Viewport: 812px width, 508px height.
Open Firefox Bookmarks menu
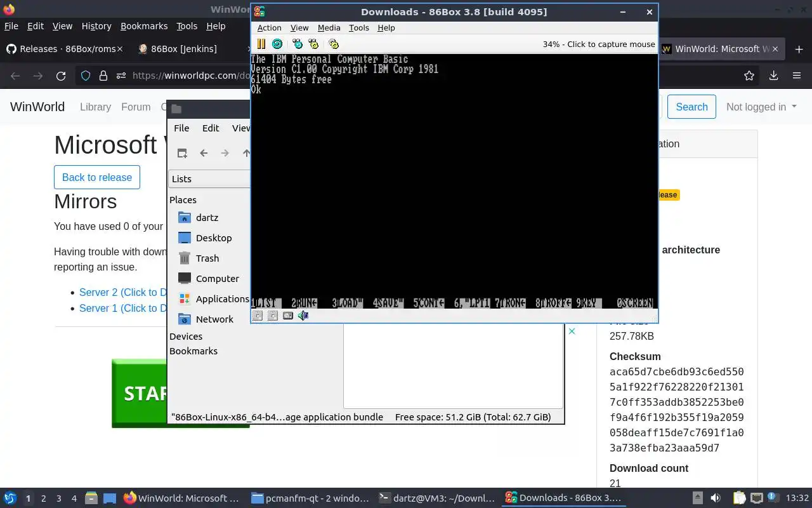[x=144, y=26]
